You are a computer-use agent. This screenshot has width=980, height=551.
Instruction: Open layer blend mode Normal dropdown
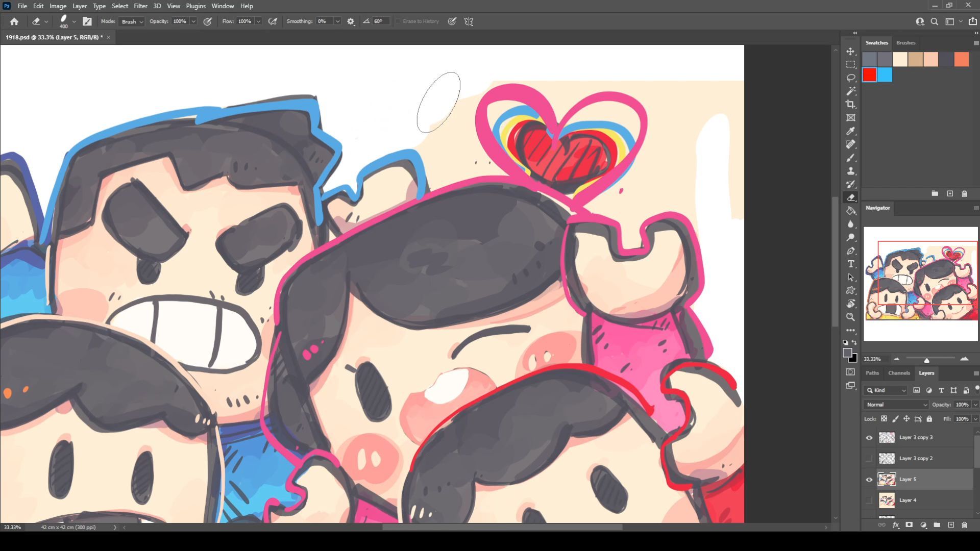896,405
